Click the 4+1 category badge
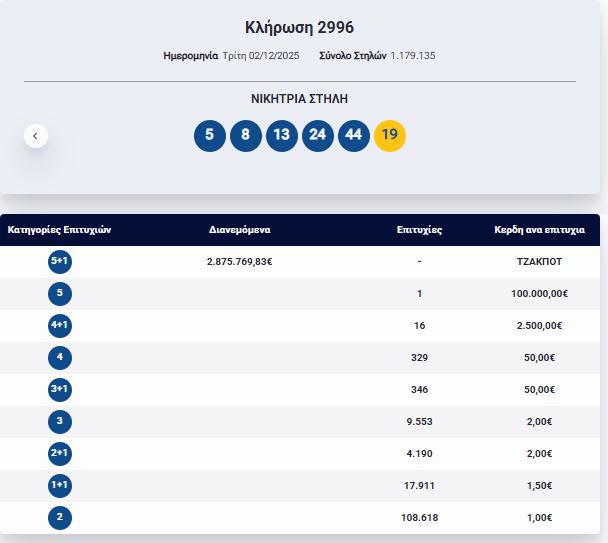Image resolution: width=608 pixels, height=543 pixels. [x=60, y=325]
